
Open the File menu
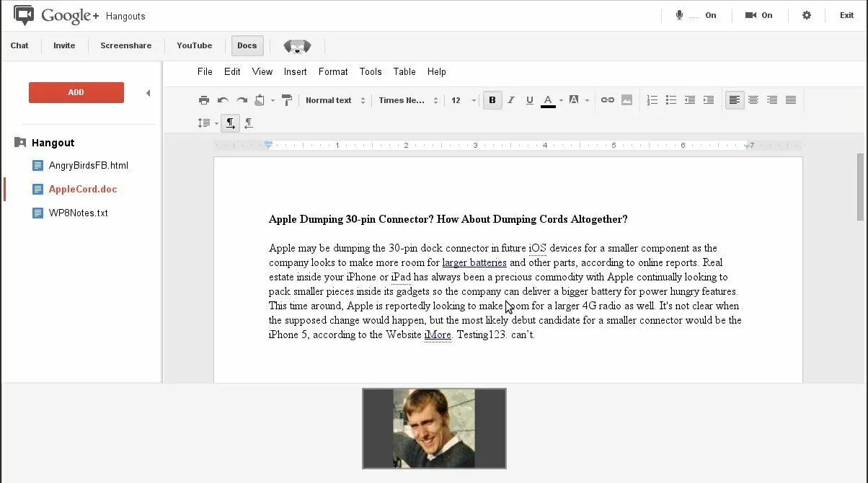205,71
